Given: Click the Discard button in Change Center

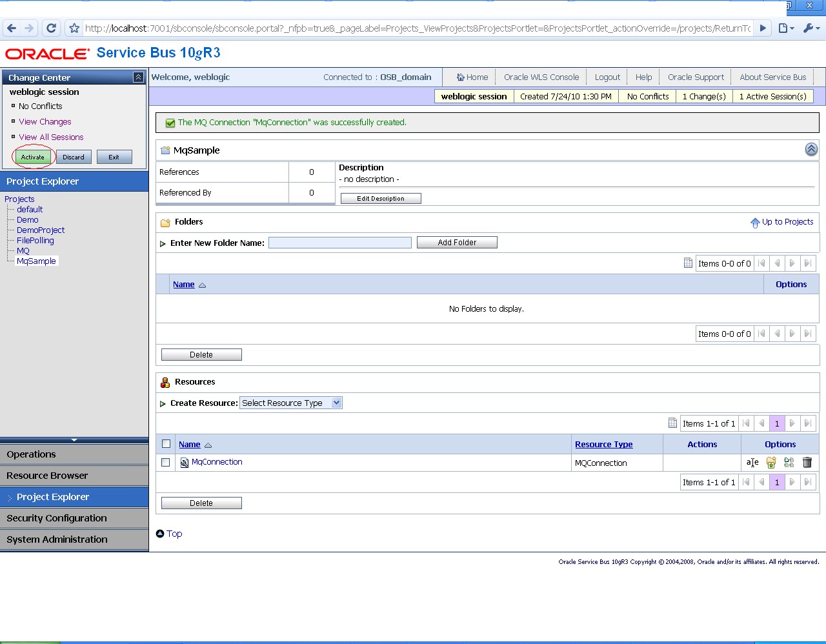Looking at the screenshot, I should point(74,157).
